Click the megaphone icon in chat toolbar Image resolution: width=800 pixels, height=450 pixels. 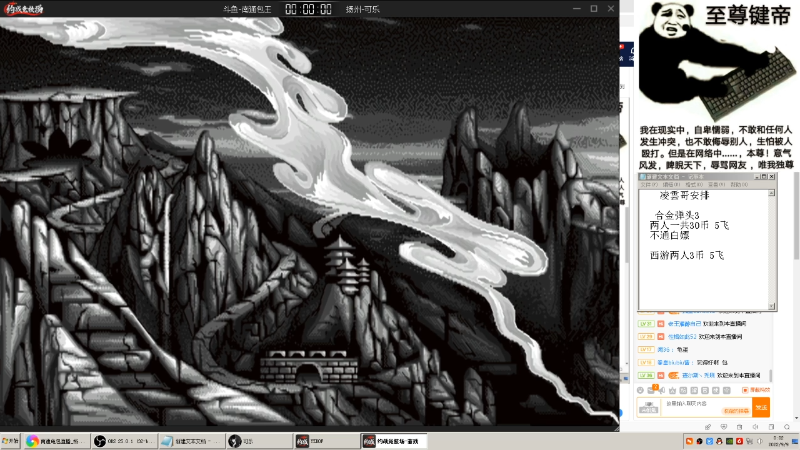pos(662,390)
